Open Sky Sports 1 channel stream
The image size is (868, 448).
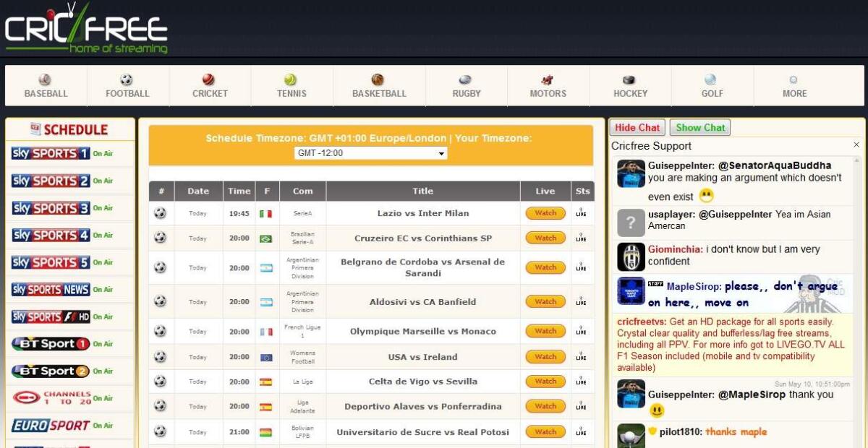51,153
